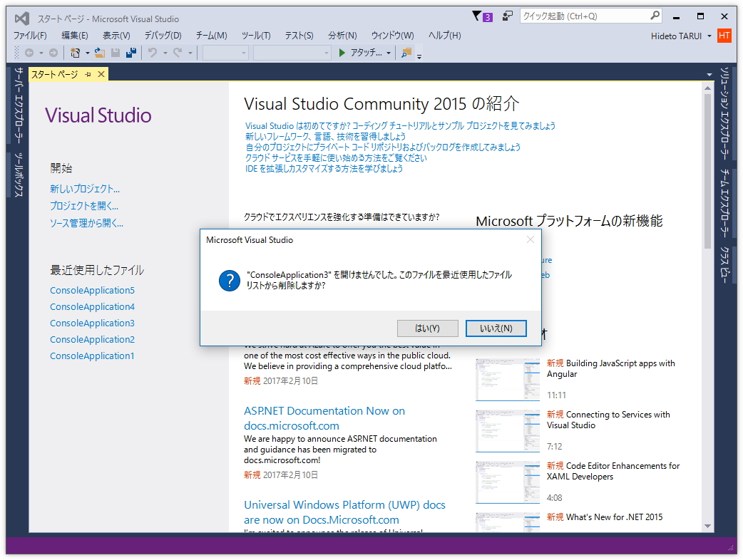
Task: Click Connecting to Services with Visual Studio thumbnail
Action: coord(508,431)
